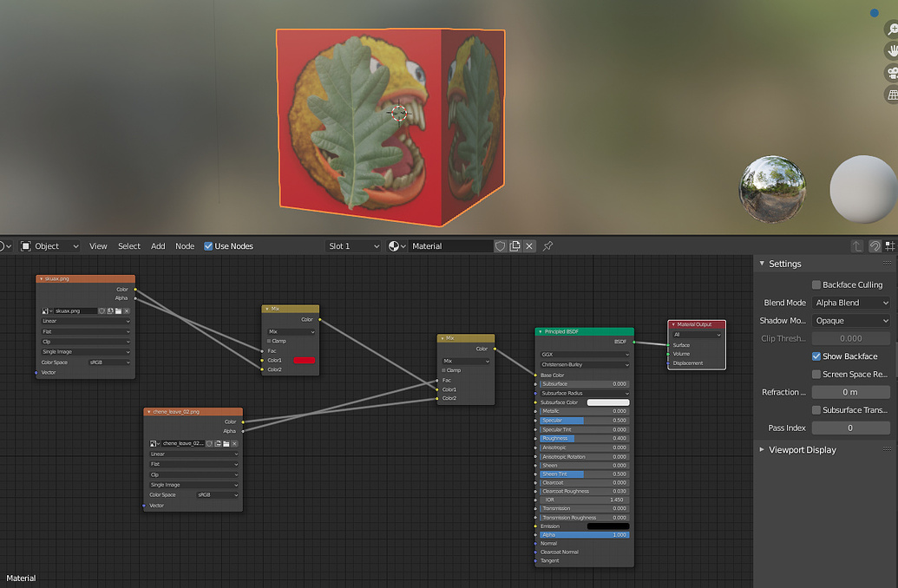
Task: Click the white Subsurface Color swatch
Action: click(x=608, y=402)
